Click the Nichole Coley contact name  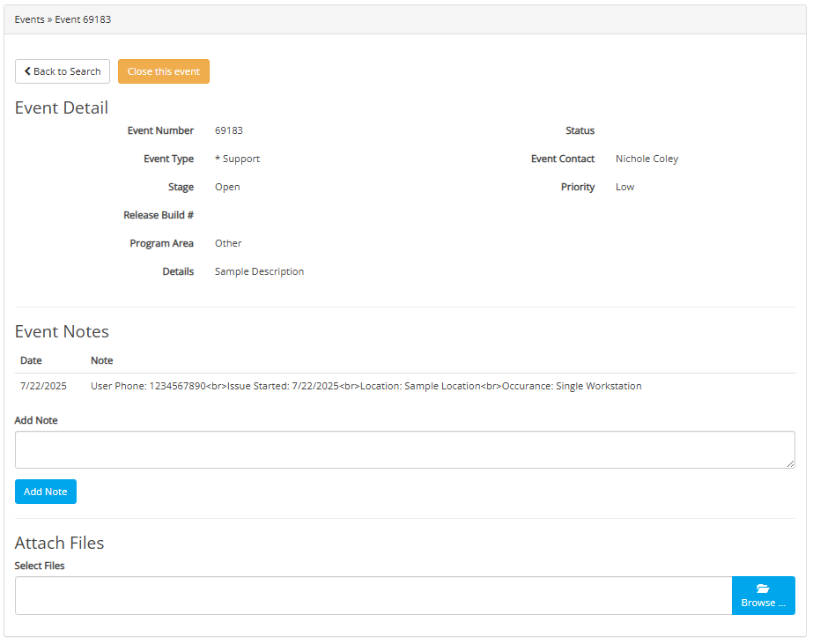click(647, 159)
